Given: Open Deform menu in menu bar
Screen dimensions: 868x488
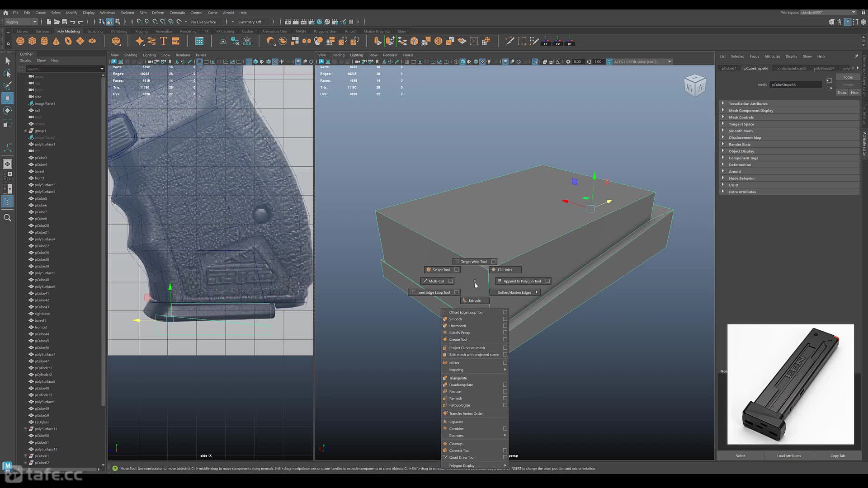Looking at the screenshot, I should [158, 13].
